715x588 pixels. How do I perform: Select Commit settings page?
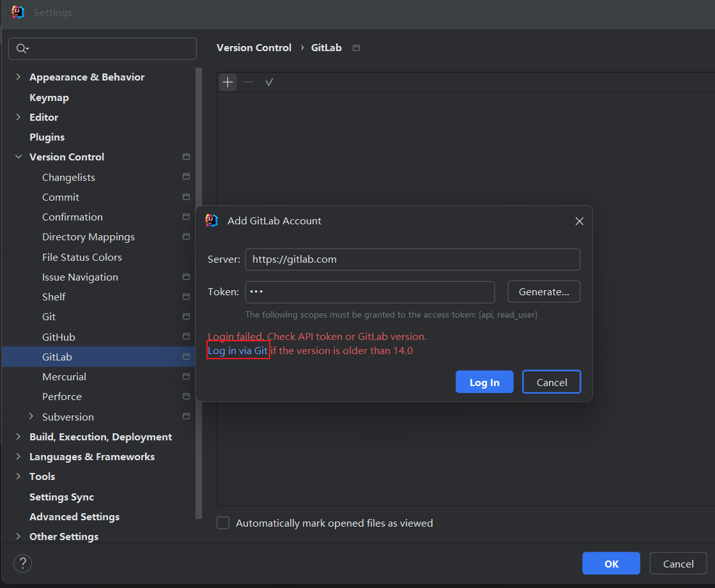coord(61,197)
